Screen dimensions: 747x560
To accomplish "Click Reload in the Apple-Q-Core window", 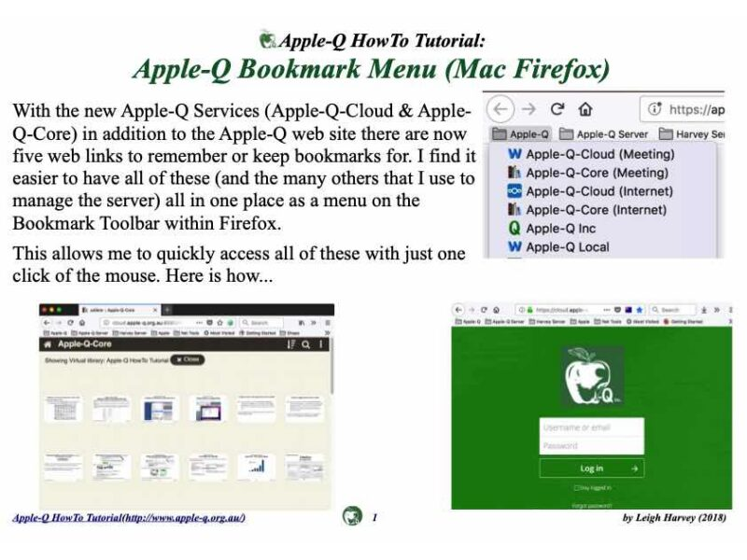I will [71, 323].
